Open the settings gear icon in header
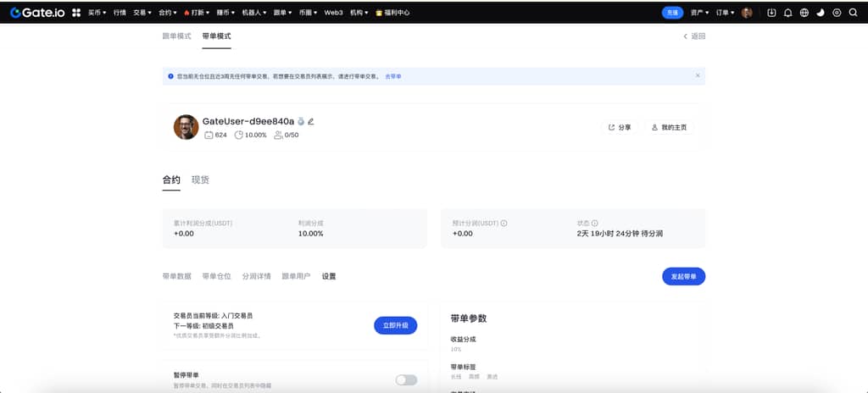Image resolution: width=868 pixels, height=393 pixels. point(837,13)
